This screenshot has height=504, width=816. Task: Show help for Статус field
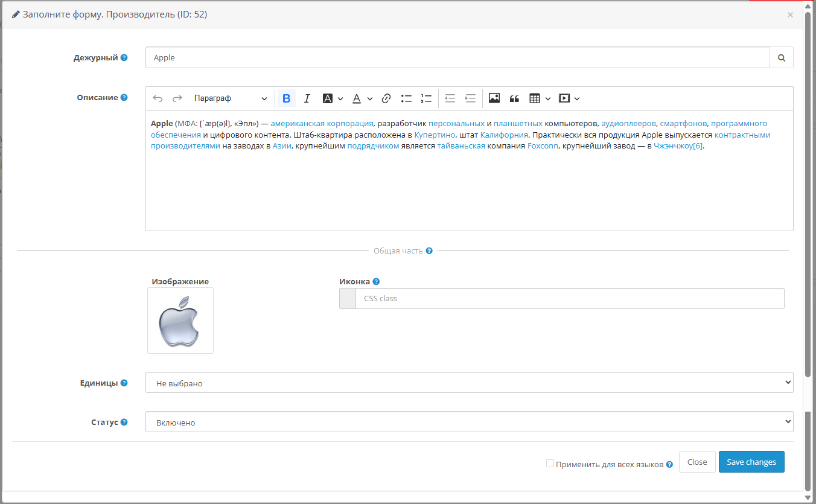coord(124,423)
